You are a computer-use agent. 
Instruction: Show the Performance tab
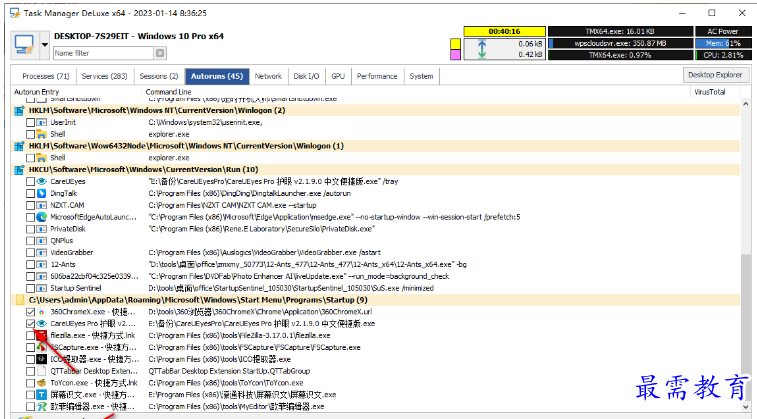[377, 76]
